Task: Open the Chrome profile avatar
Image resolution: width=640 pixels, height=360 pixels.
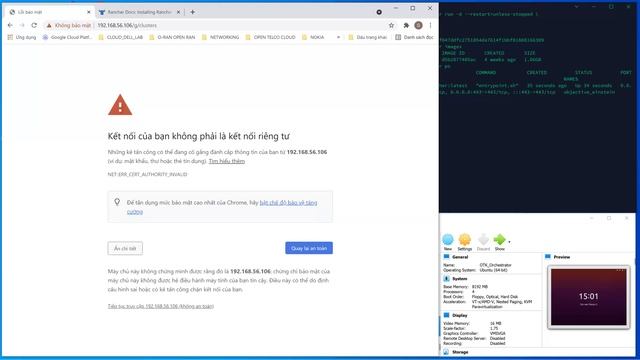Action: pyautogui.click(x=418, y=25)
